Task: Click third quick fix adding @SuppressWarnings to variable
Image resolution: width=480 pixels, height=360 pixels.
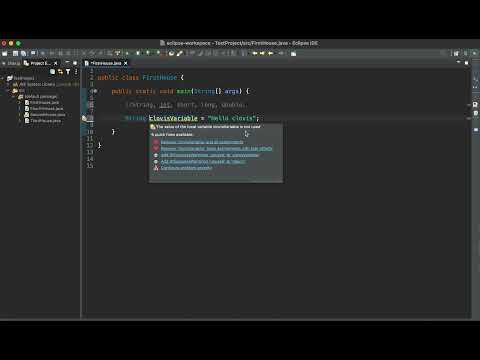Action: 210,155
